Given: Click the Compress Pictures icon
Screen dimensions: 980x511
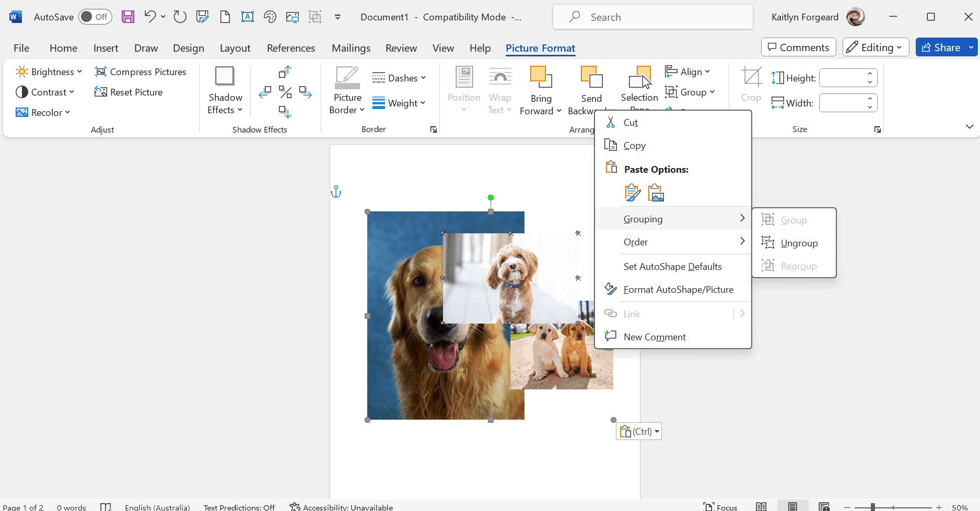Looking at the screenshot, I should (101, 72).
